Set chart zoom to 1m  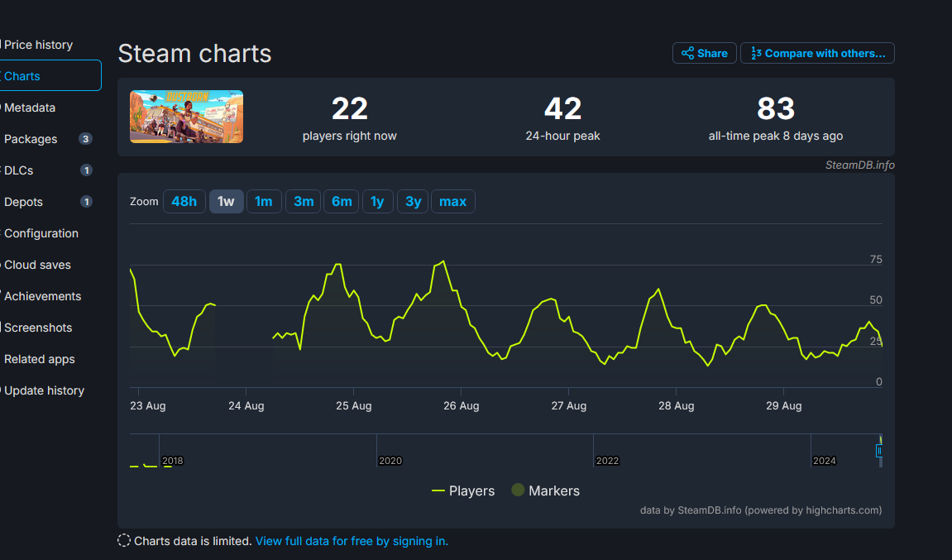(x=264, y=202)
